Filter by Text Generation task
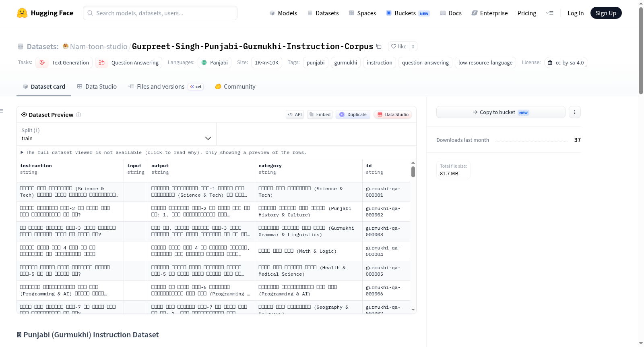 [64, 62]
